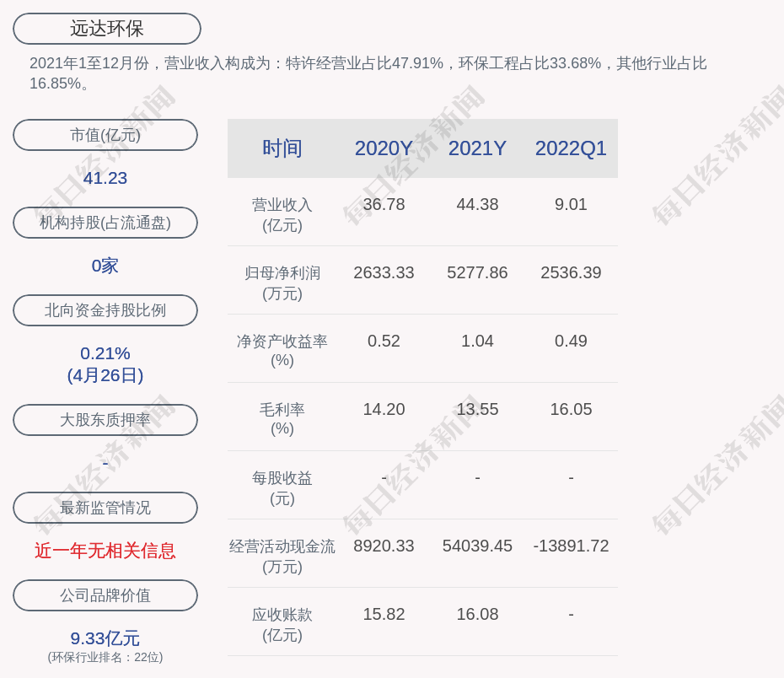Viewport: 784px width, 678px height.
Task: Click market value 41.23
Action: click(x=105, y=178)
